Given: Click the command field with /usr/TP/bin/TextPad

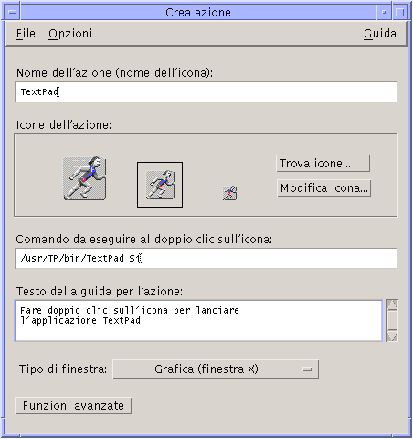Looking at the screenshot, I should 206,258.
